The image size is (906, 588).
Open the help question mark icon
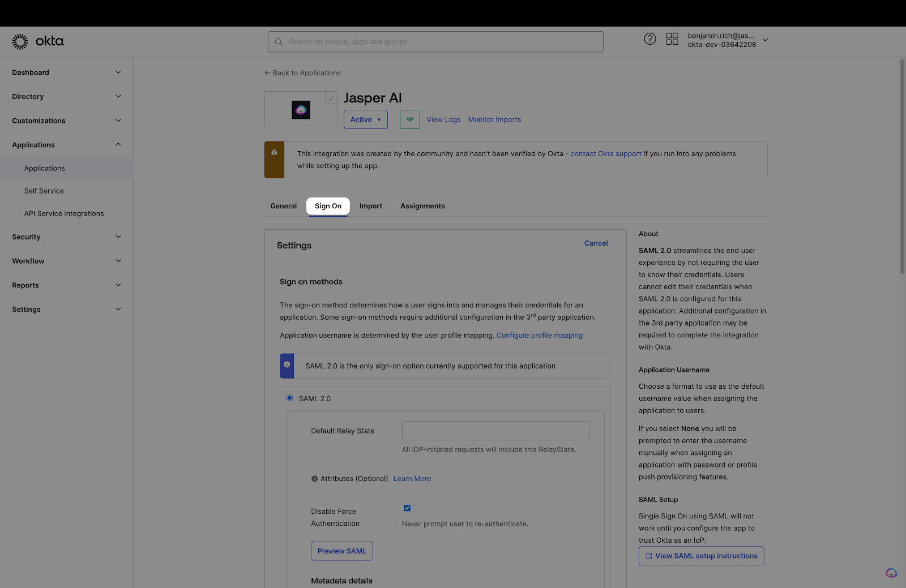649,39
